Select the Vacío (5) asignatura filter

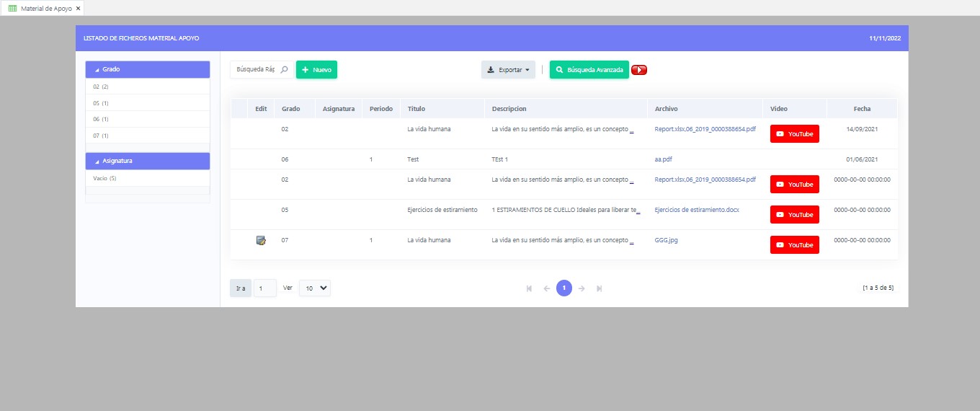(104, 178)
